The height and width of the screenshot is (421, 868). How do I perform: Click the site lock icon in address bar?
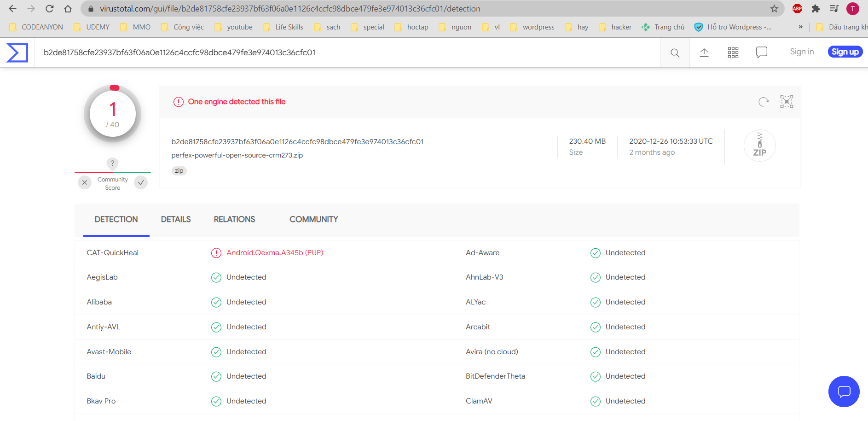coord(91,9)
